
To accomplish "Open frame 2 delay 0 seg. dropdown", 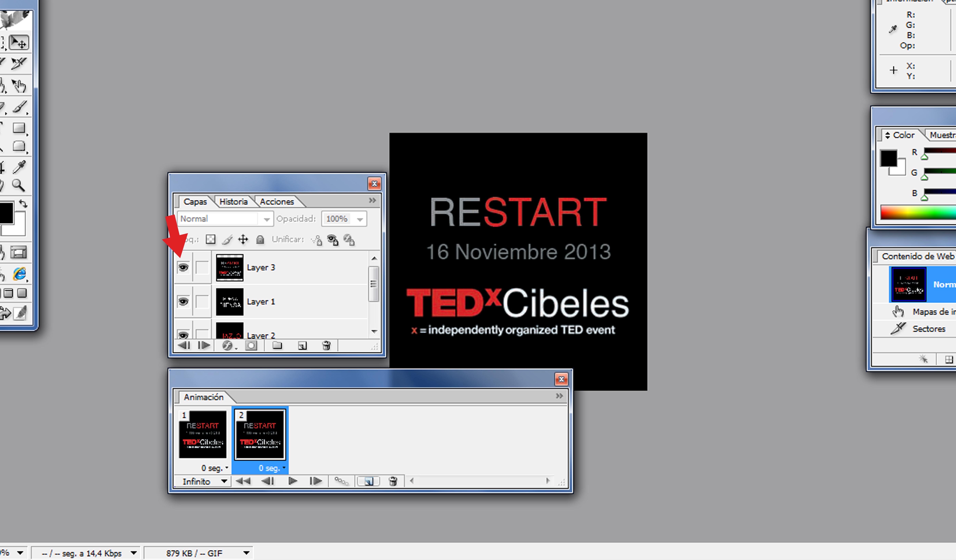I will [x=272, y=468].
